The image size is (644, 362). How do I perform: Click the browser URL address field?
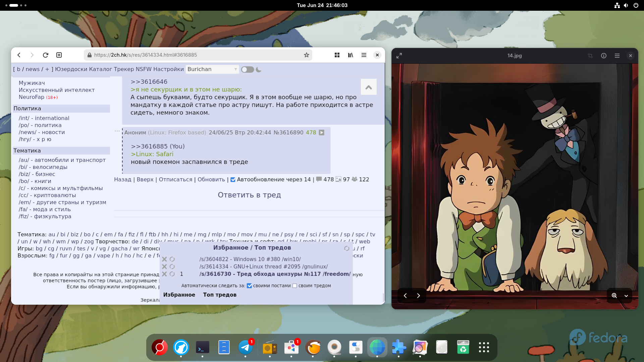click(x=198, y=55)
